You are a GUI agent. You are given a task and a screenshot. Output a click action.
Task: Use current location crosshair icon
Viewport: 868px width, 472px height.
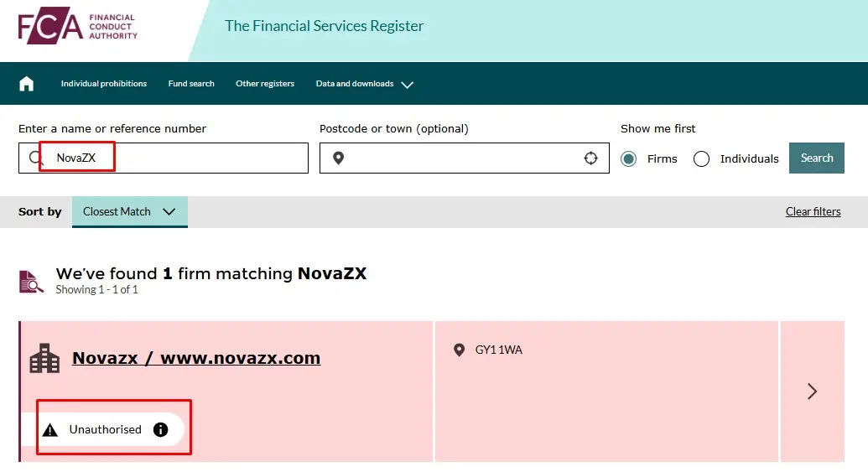click(591, 158)
